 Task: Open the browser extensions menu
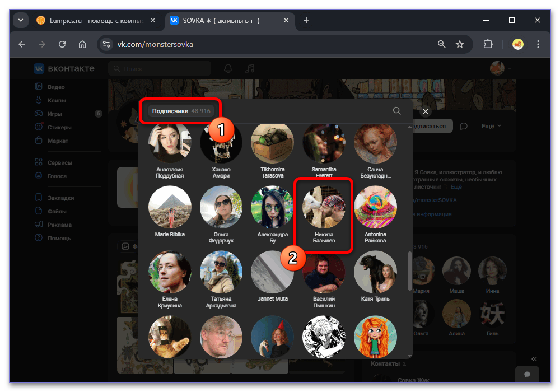click(488, 44)
